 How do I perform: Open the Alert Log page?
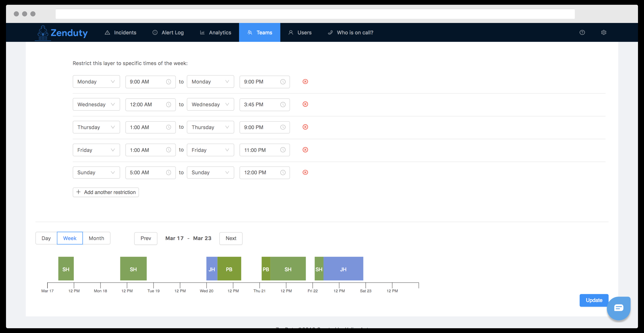coord(168,32)
